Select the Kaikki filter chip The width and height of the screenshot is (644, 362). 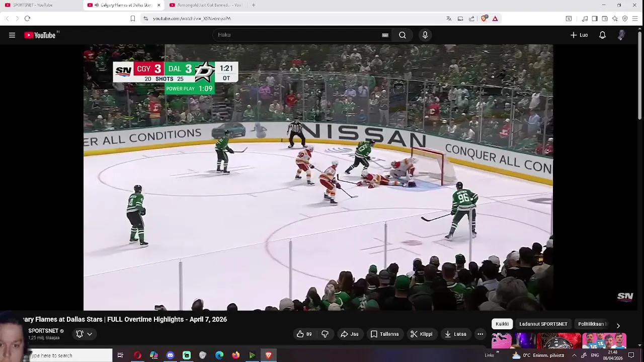[502, 324]
